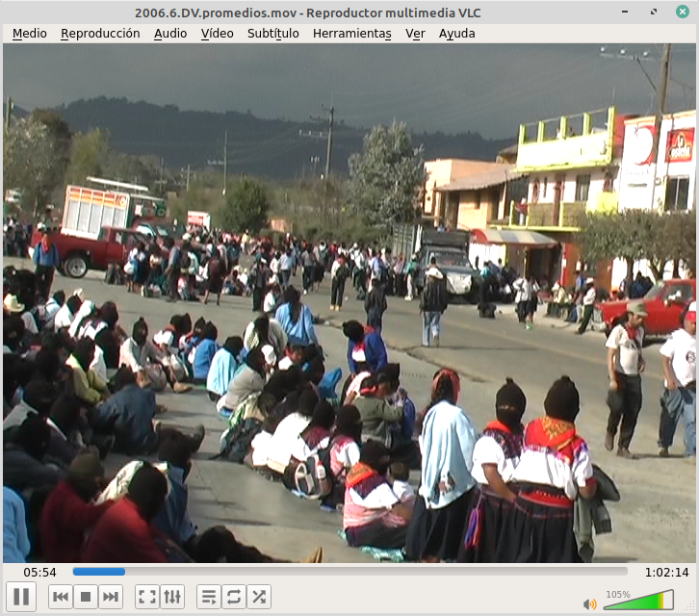699x616 pixels.
Task: Skip to the previous media item
Action: pos(61,597)
